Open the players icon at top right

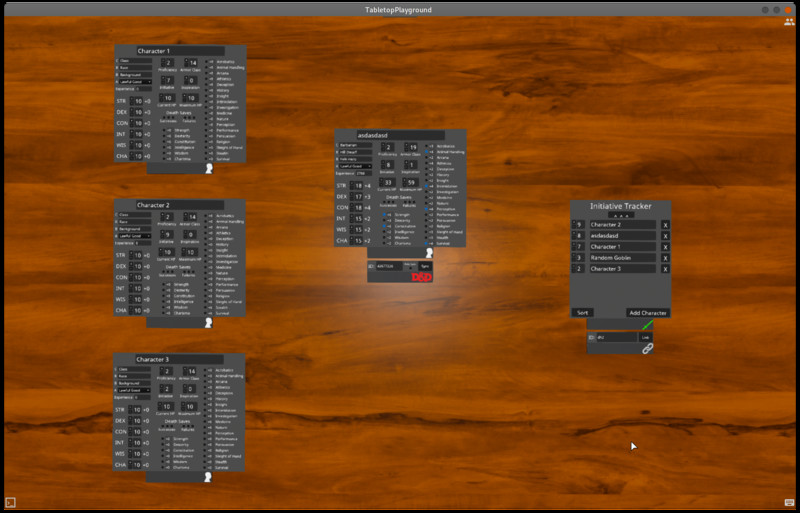[789, 22]
